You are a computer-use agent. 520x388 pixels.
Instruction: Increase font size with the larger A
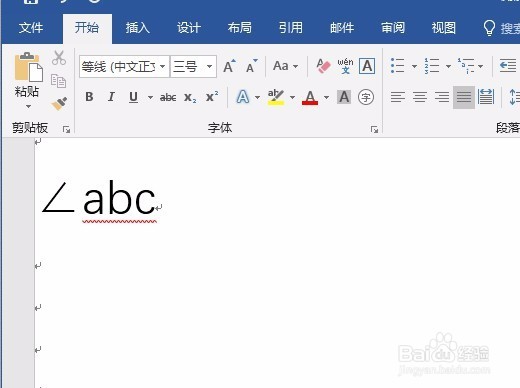pyautogui.click(x=229, y=66)
